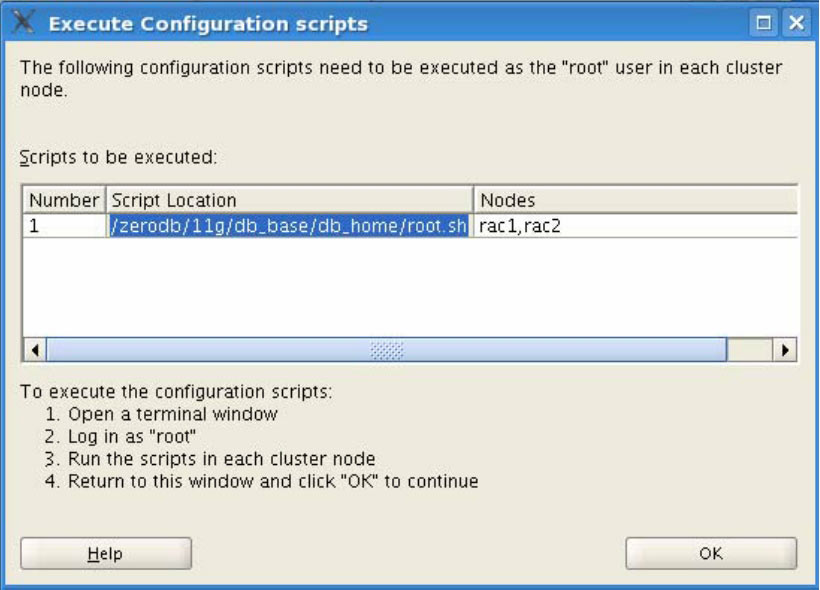Select the root.sh script location cell
The height and width of the screenshot is (590, 820).
coord(288,226)
